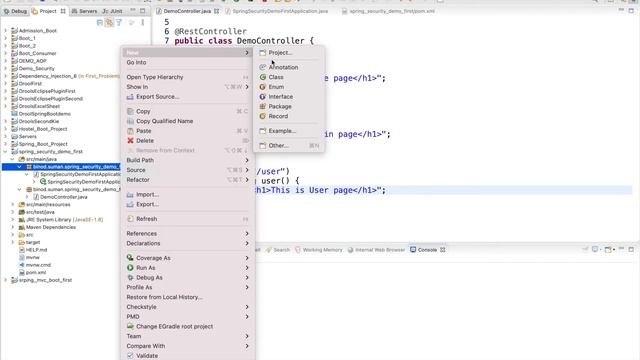The width and height of the screenshot is (640, 360).
Task: Open the Refactor submenu arrow
Action: (247, 180)
